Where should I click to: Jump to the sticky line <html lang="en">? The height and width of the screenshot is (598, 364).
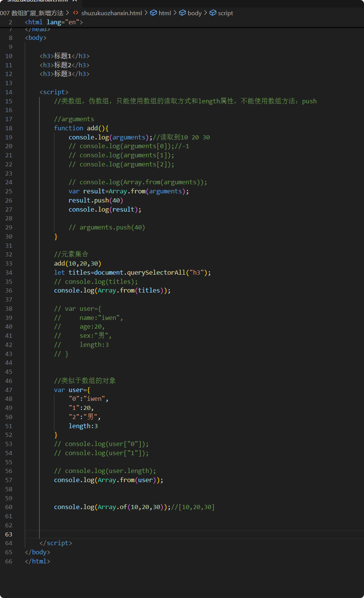point(54,22)
